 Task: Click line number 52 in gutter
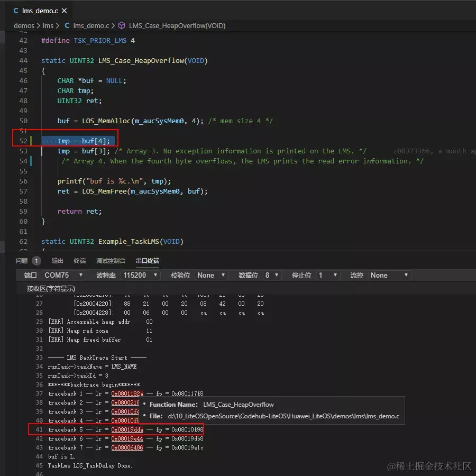(x=23, y=141)
